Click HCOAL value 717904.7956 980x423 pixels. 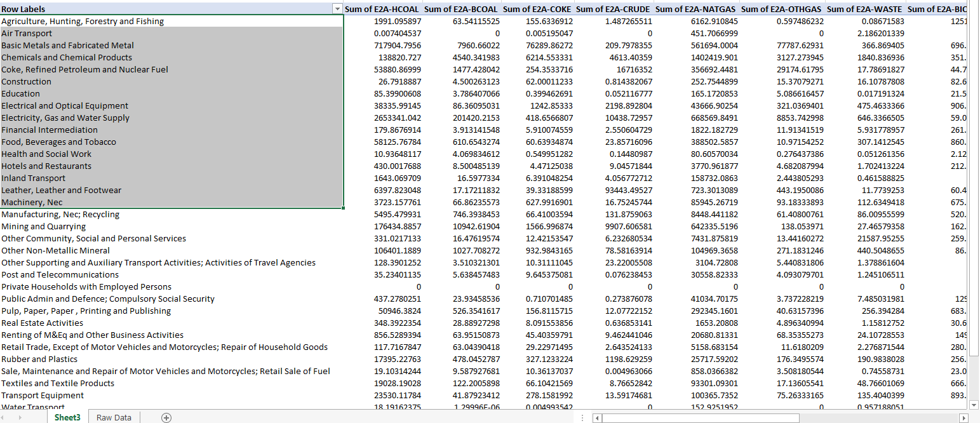(x=398, y=46)
